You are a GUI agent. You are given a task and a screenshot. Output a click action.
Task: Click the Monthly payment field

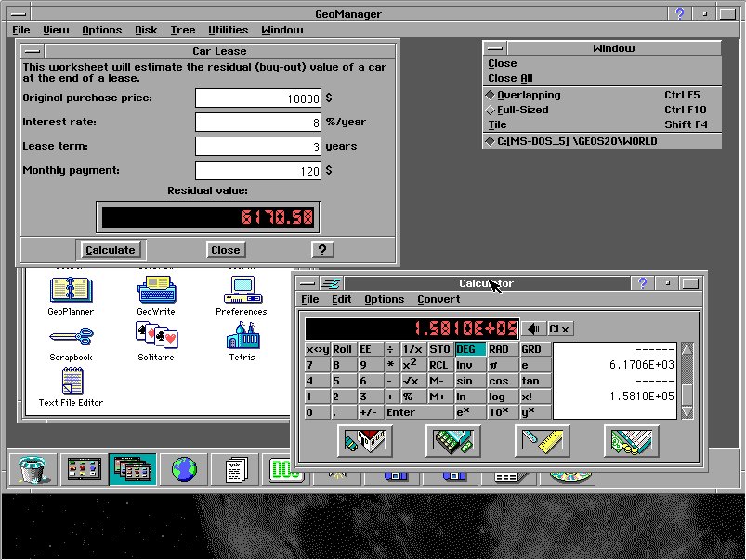(x=258, y=171)
